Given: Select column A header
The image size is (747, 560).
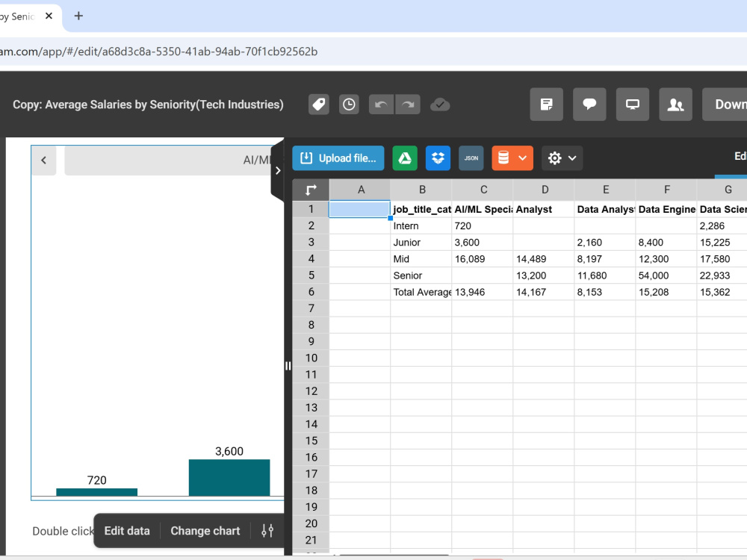Looking at the screenshot, I should (360, 190).
